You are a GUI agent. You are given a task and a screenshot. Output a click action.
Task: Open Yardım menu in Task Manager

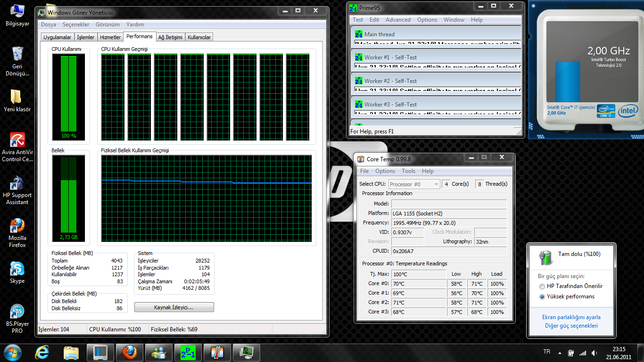point(135,25)
